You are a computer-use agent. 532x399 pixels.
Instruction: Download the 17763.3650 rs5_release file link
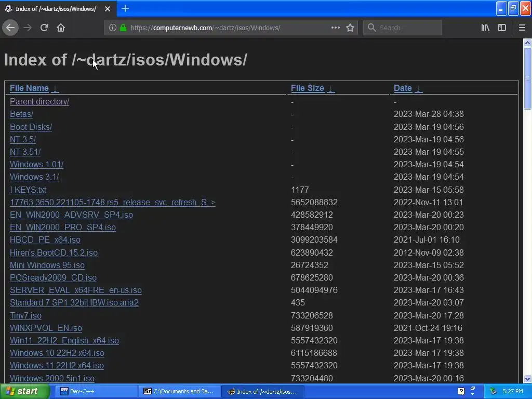[x=113, y=202]
